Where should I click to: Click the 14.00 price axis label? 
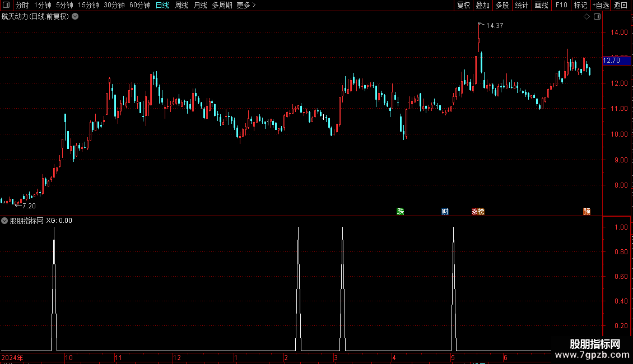tap(619, 32)
